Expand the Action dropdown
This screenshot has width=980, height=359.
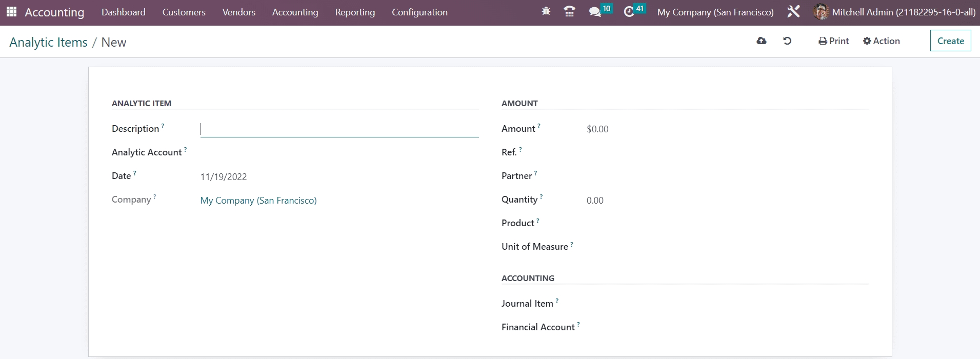[881, 41]
